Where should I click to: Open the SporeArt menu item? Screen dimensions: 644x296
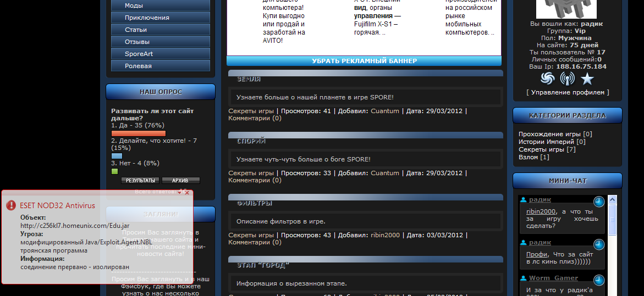tap(161, 54)
